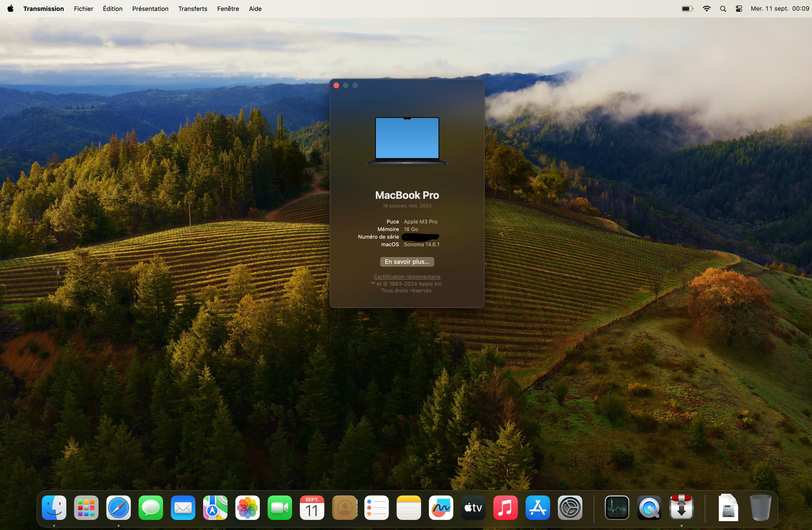Open the Reminders app

pyautogui.click(x=376, y=507)
